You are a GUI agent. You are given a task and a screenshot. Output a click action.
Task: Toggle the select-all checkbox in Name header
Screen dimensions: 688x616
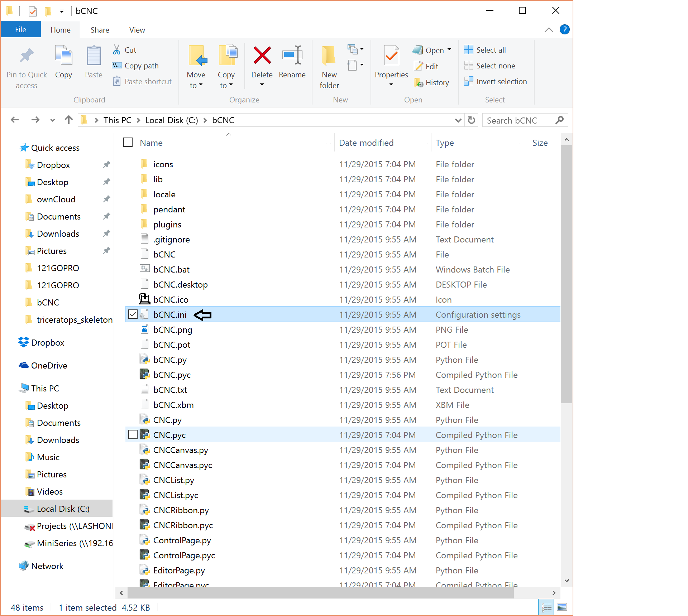pyautogui.click(x=128, y=142)
